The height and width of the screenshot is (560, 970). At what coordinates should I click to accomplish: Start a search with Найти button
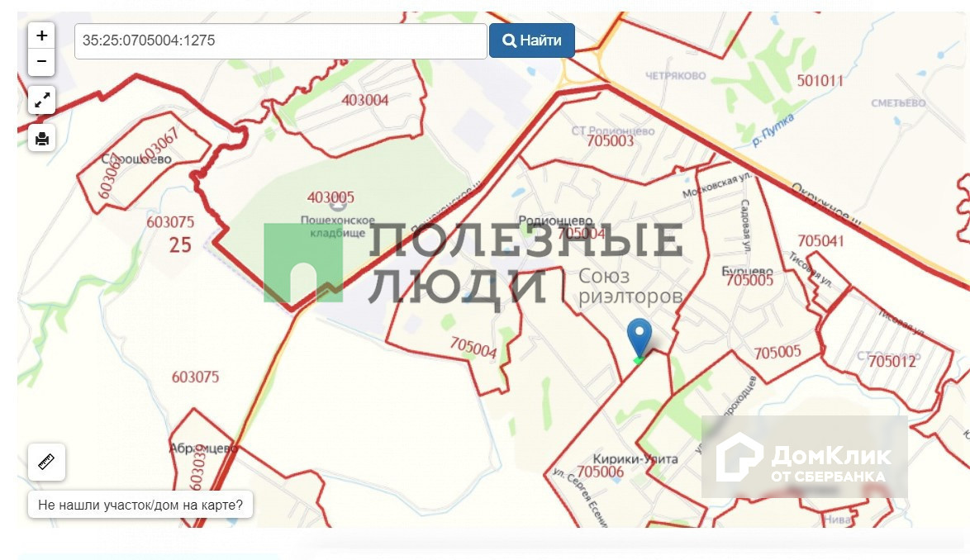pos(531,40)
